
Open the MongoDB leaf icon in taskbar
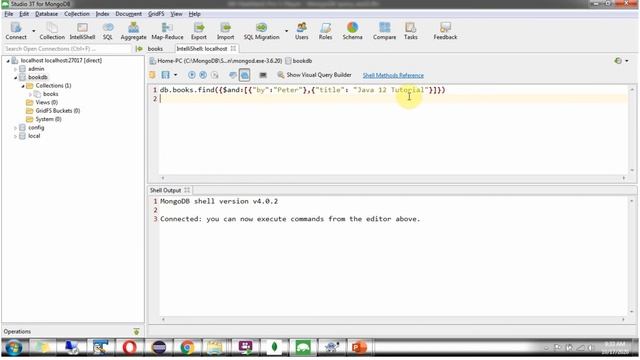pos(274,347)
